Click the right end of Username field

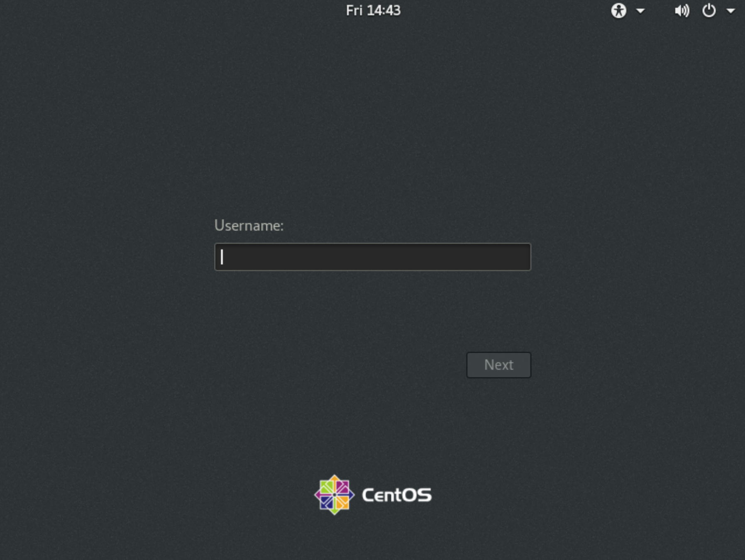524,257
